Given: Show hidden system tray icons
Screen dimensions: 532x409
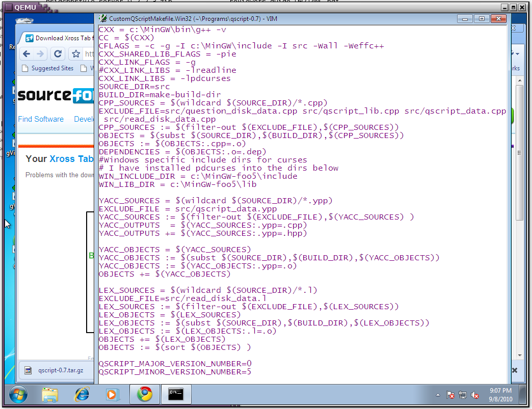Looking at the screenshot, I should [x=438, y=395].
